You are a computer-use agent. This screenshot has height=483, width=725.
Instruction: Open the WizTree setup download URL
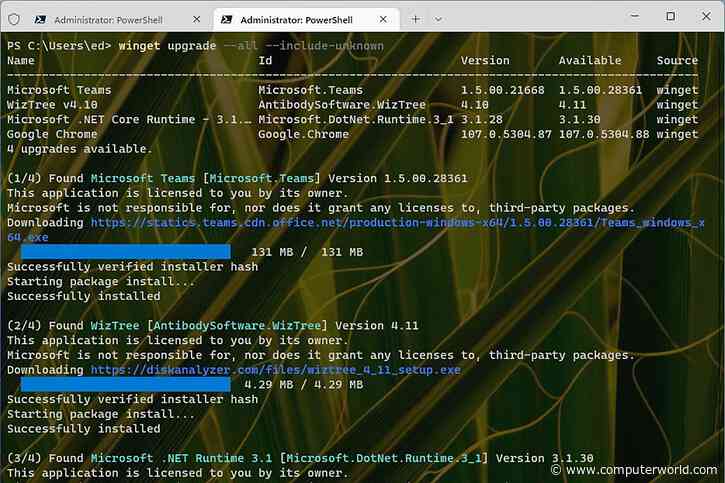tap(276, 370)
